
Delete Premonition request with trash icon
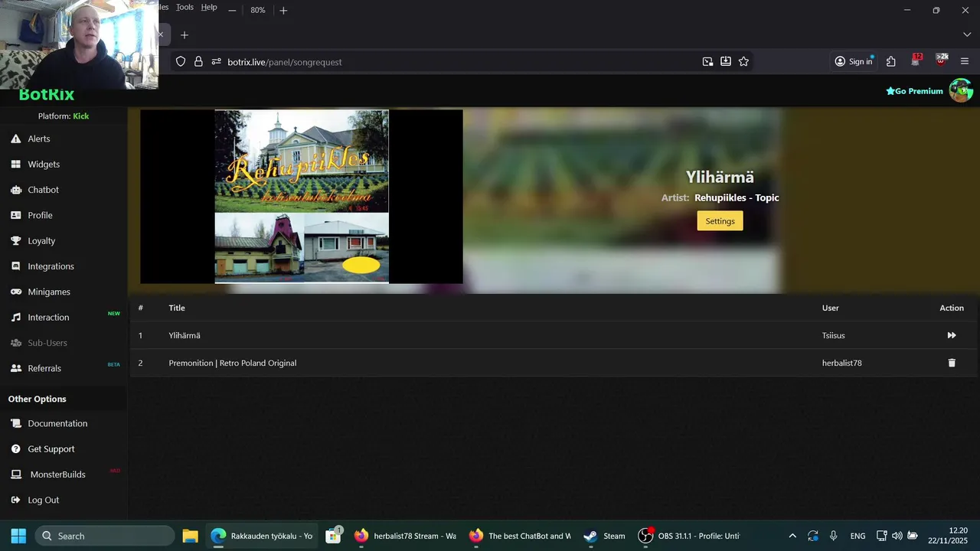tap(952, 363)
